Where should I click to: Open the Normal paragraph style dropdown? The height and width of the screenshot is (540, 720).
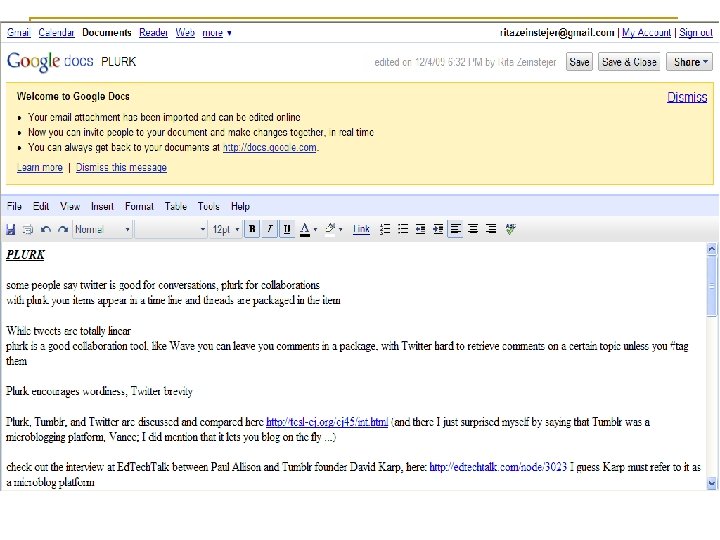[x=102, y=229]
